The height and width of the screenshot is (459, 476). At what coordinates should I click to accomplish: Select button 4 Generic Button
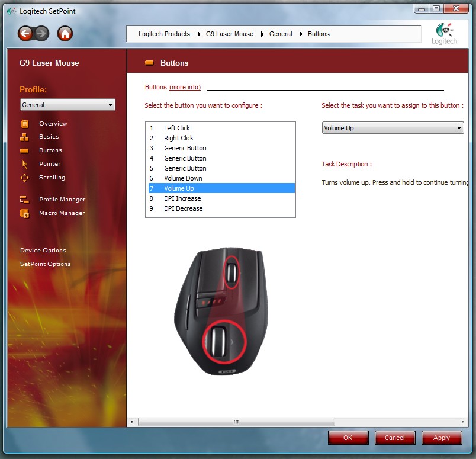(221, 158)
